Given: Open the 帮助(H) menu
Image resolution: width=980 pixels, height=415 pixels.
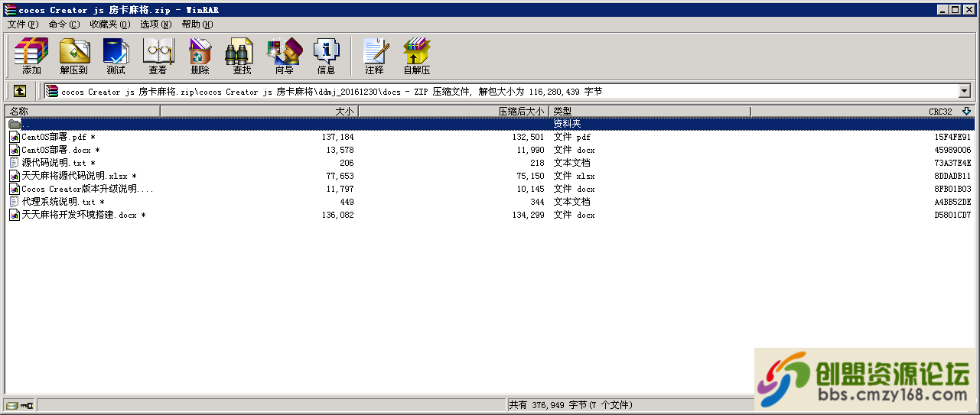Looking at the screenshot, I should [197, 24].
